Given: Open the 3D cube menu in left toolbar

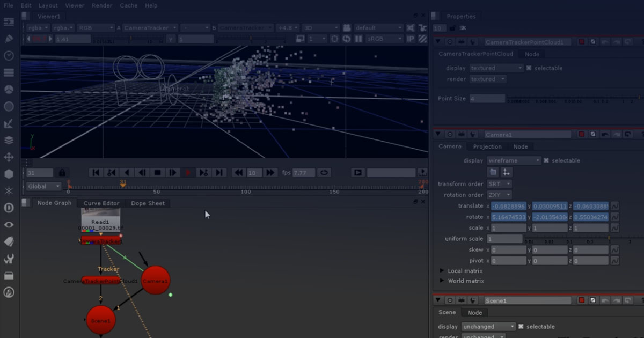Looking at the screenshot, I should pos(9,174).
